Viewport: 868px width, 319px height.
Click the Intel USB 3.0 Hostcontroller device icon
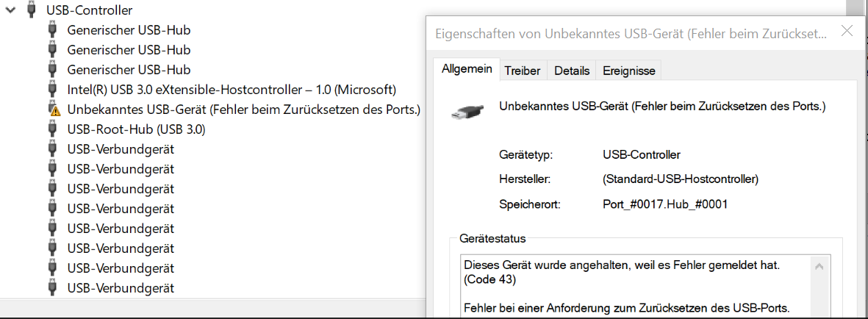click(53, 89)
